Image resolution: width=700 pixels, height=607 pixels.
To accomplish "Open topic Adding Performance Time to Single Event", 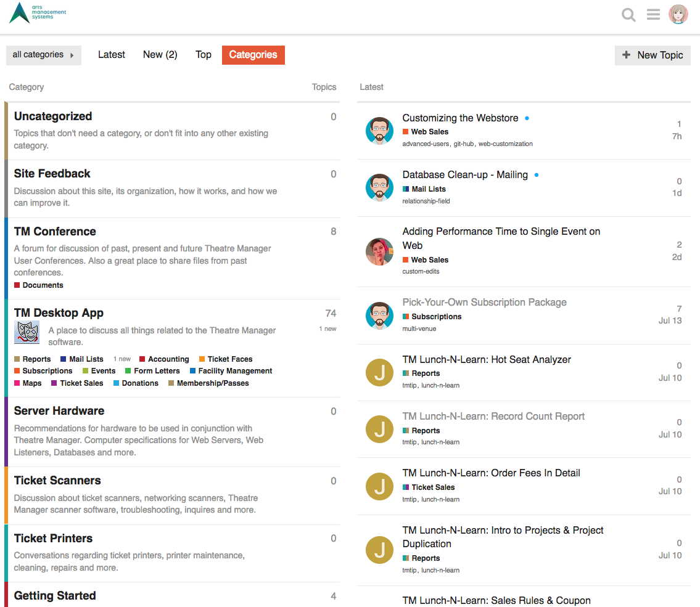I will pyautogui.click(x=501, y=238).
